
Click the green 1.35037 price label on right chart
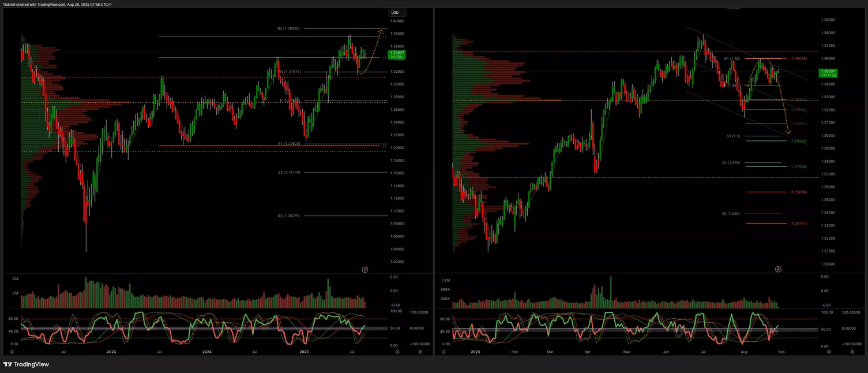(x=828, y=73)
